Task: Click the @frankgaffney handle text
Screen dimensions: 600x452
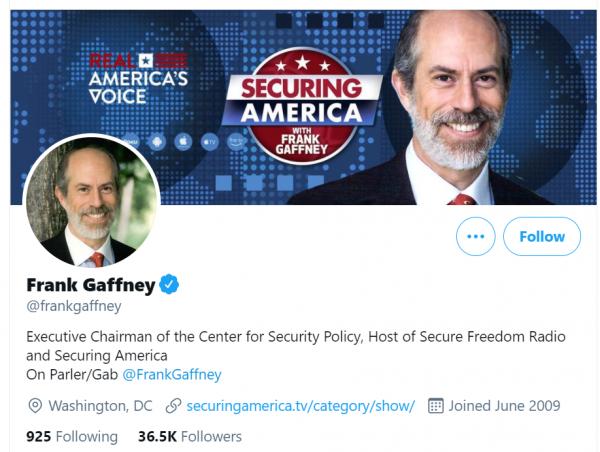Action: [73, 306]
